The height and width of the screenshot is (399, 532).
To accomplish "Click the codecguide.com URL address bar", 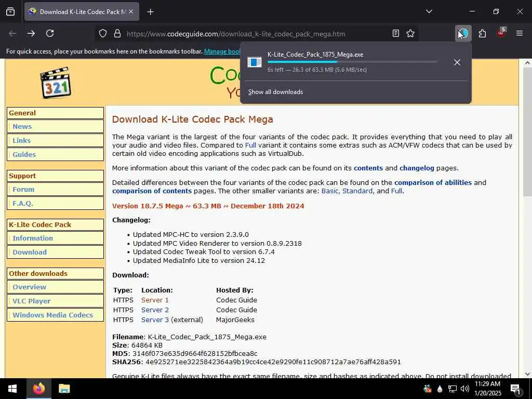I will point(236,34).
